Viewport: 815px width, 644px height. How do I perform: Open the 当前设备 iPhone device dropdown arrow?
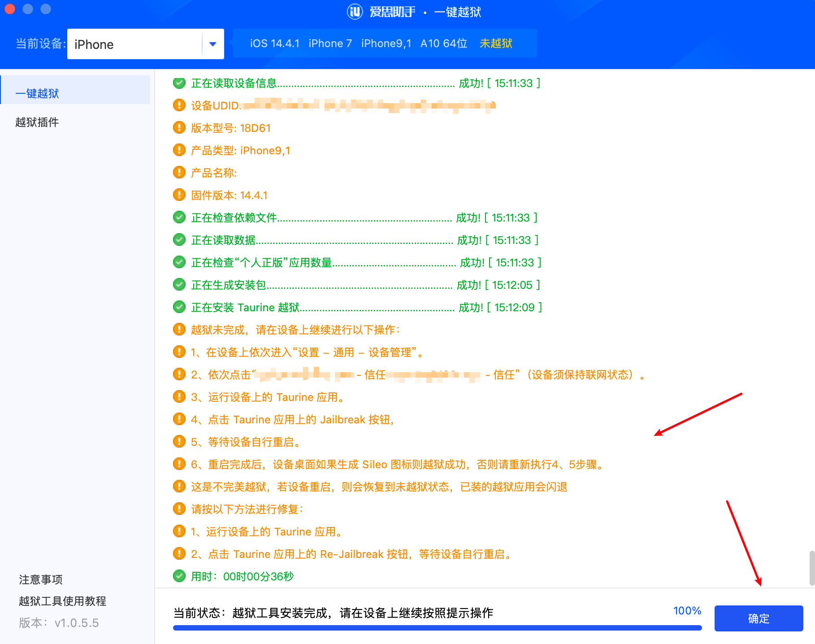coord(213,44)
